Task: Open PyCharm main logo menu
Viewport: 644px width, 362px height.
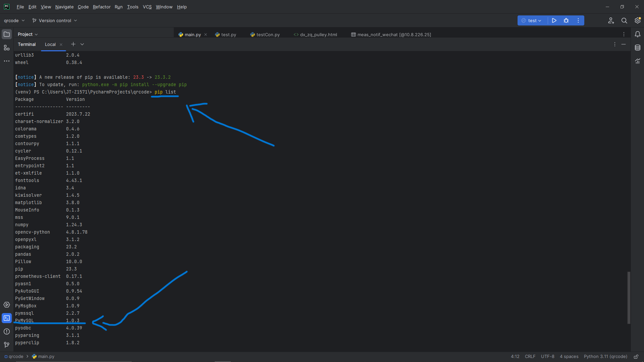Action: point(7,7)
